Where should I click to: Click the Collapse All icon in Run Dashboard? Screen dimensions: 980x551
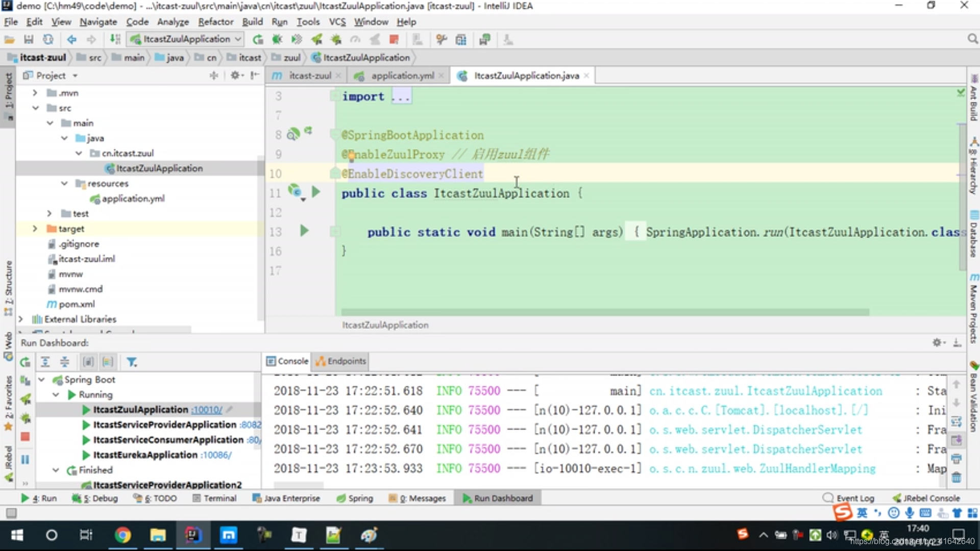[x=65, y=362]
